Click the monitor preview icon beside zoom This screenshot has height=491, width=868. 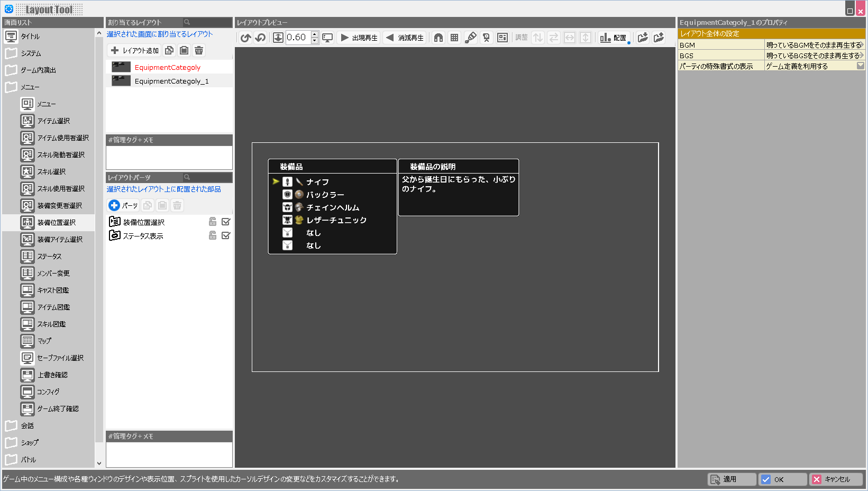pyautogui.click(x=328, y=38)
